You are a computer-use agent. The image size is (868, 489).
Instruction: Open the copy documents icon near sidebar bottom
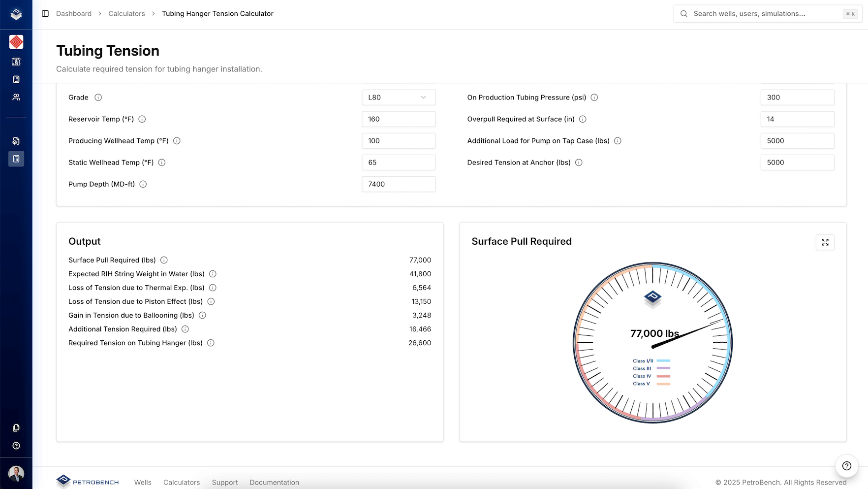[x=16, y=428]
